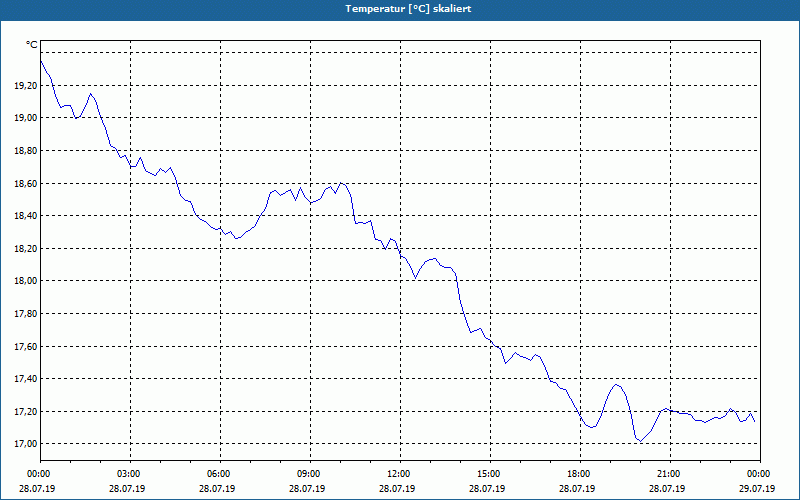Select the 18,20 y-axis tick label
800x500 pixels.
(x=26, y=248)
